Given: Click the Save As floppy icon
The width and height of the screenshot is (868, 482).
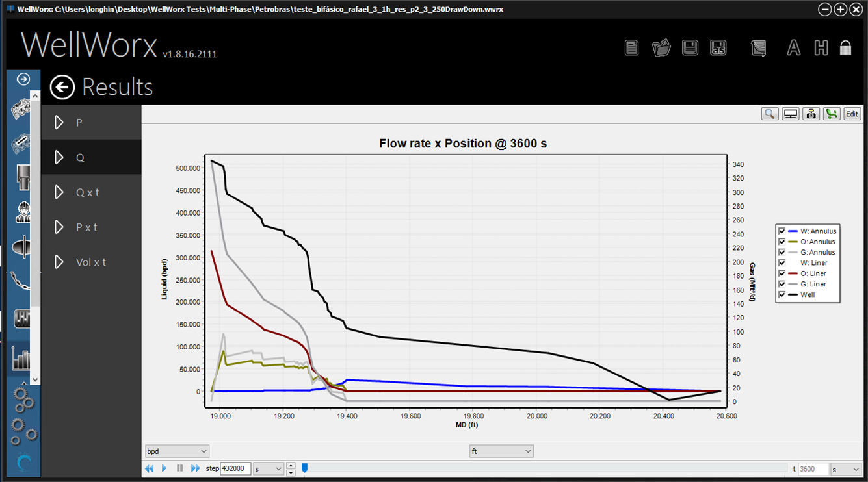Looking at the screenshot, I should click(718, 47).
